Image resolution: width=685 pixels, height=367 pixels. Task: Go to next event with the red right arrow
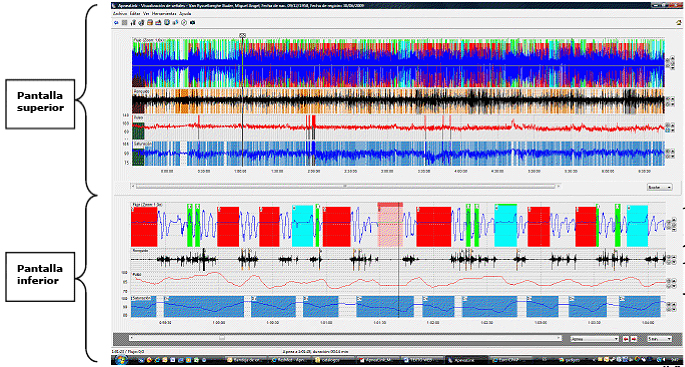click(634, 339)
